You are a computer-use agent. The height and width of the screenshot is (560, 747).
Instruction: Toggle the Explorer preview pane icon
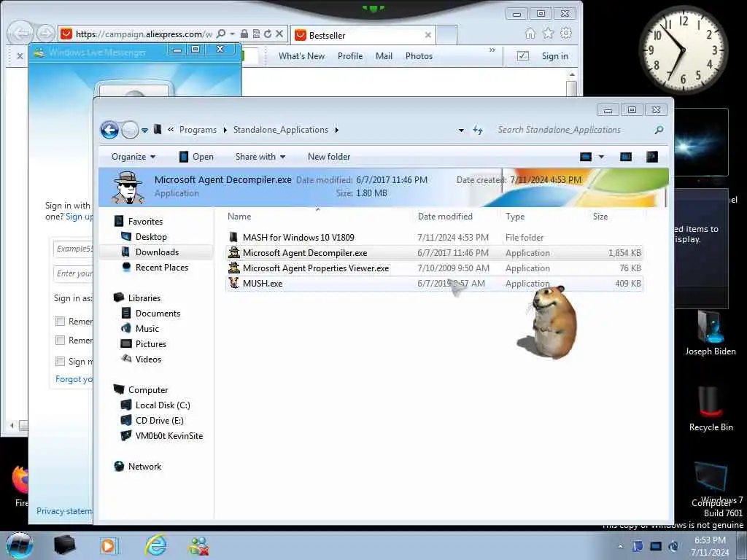625,157
